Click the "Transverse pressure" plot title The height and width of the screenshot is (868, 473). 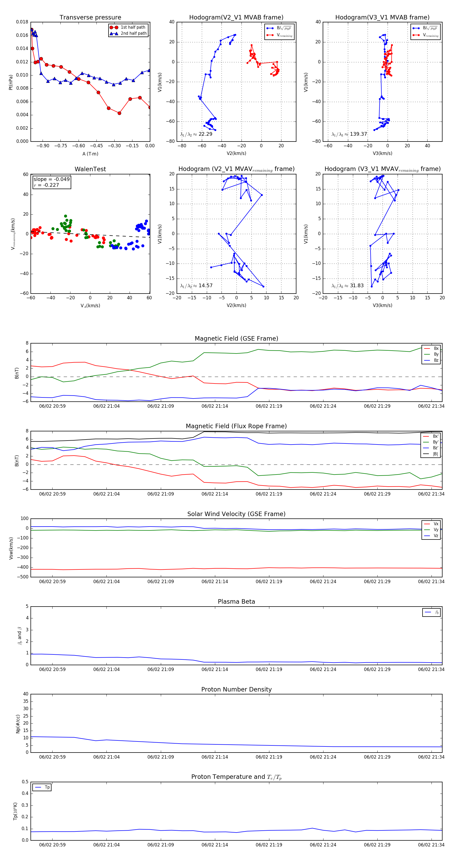90,18
